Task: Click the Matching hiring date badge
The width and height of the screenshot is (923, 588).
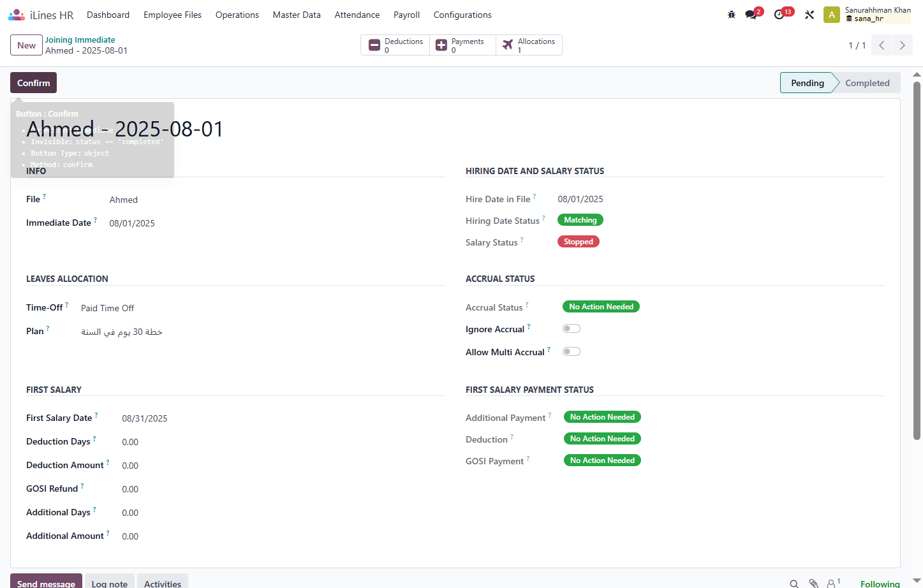Action: (580, 220)
